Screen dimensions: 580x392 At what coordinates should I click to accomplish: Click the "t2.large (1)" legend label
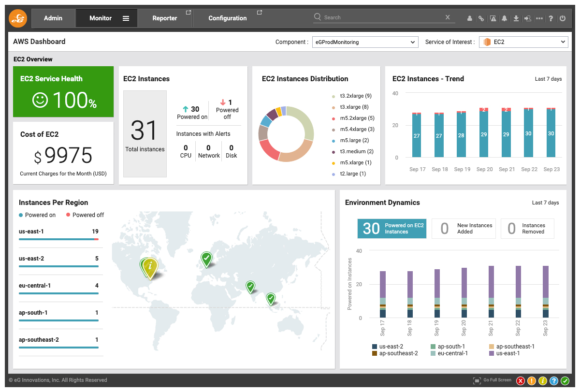(x=353, y=174)
